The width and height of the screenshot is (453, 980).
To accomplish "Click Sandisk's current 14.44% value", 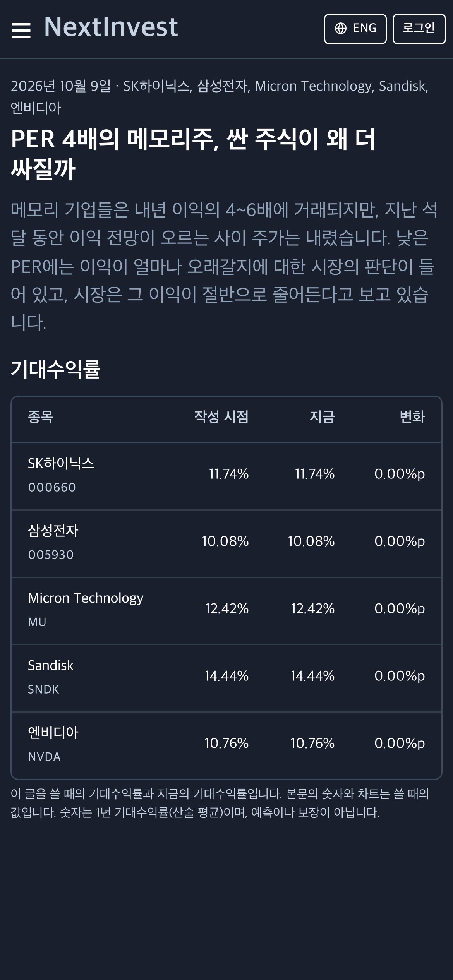I will (312, 676).
